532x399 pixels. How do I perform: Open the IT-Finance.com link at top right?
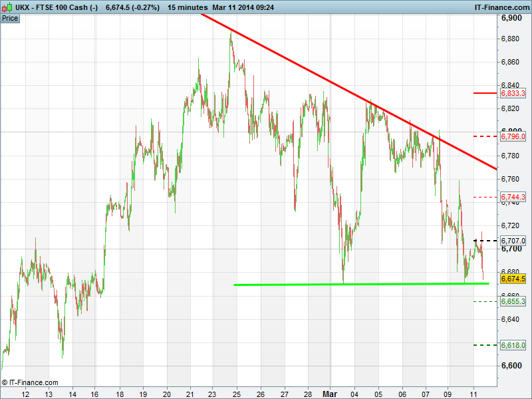501,7
